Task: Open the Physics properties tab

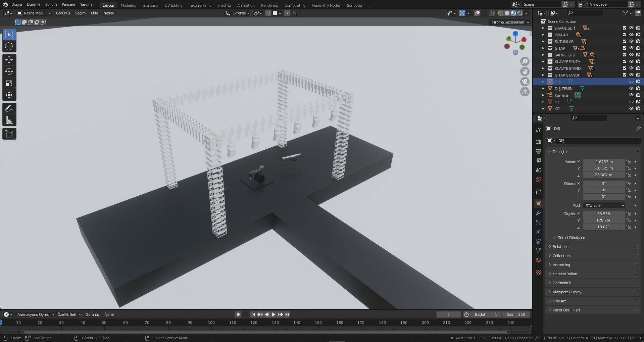Action: 538,232
